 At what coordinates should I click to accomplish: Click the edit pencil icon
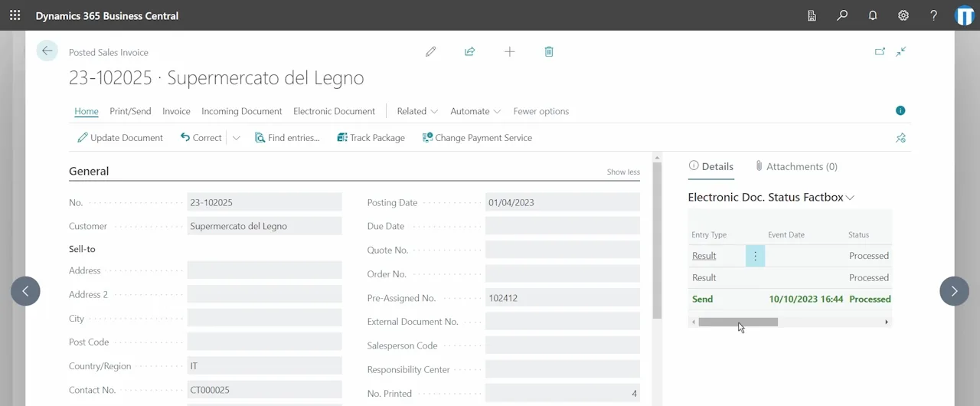(x=431, y=51)
